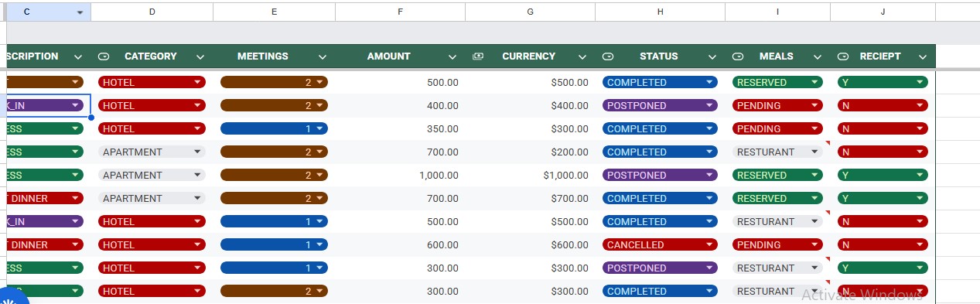
Task: Open APARTMENT category chip in the 1,000.00 row
Action: (152, 175)
